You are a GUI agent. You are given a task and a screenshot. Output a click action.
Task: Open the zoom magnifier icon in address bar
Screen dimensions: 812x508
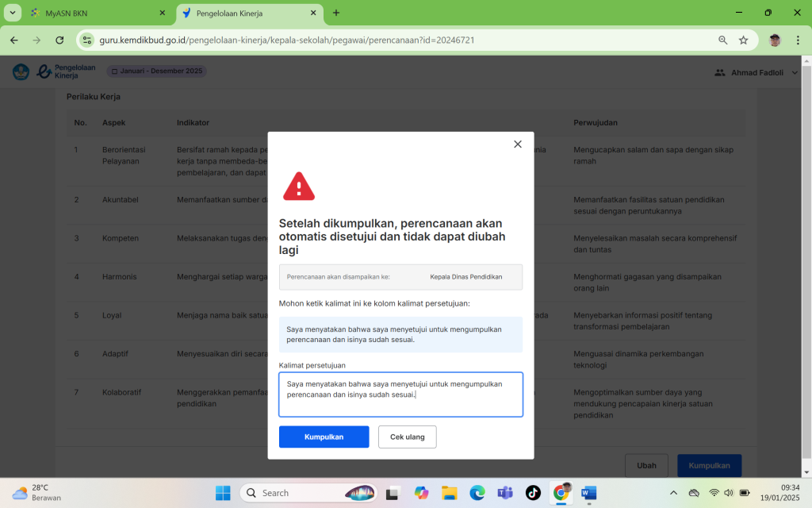722,40
